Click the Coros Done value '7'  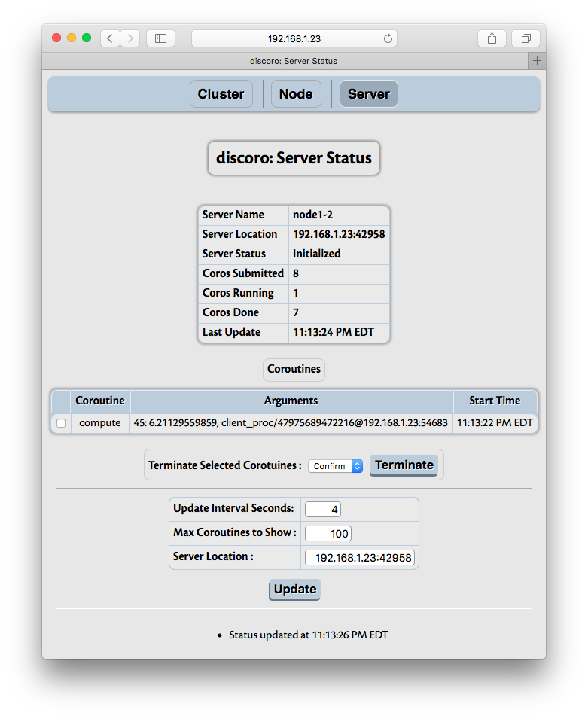point(296,312)
